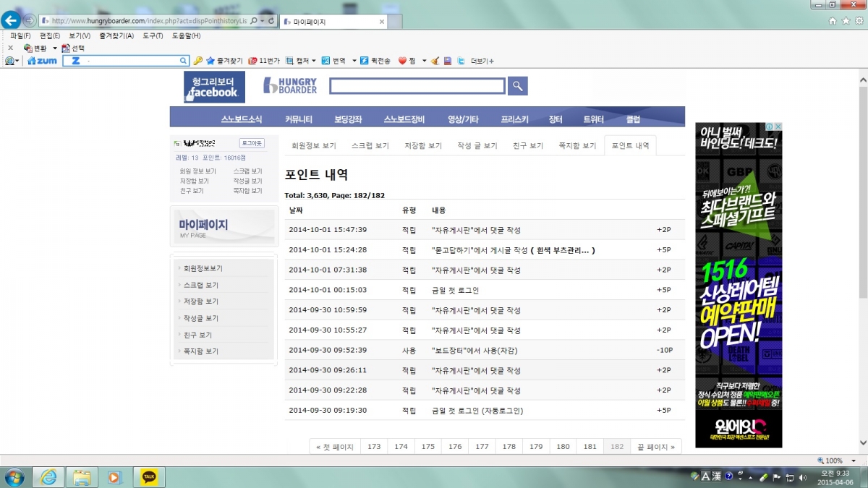
Task: Expand the 찜 dropdown arrow
Action: pos(425,61)
